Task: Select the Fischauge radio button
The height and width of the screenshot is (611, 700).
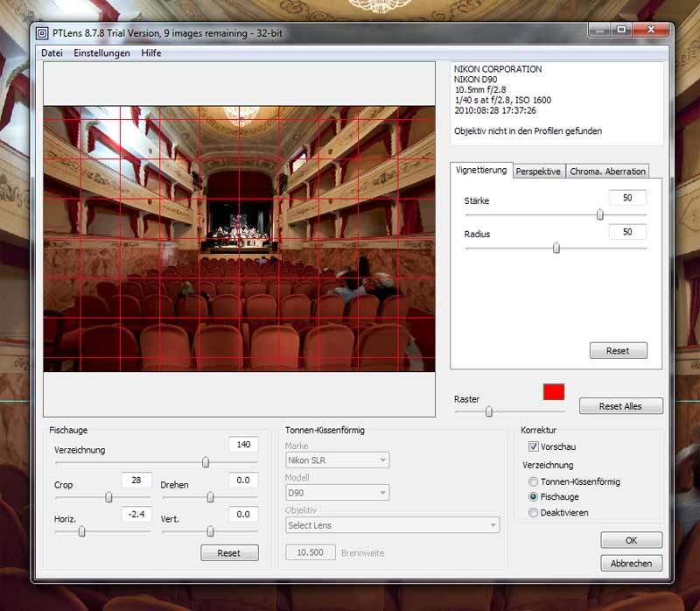Action: [534, 496]
